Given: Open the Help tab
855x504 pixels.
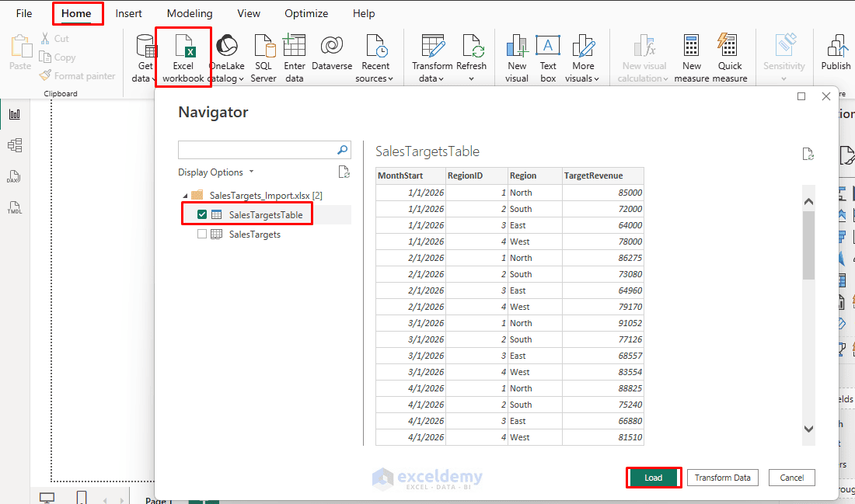Looking at the screenshot, I should (x=364, y=14).
